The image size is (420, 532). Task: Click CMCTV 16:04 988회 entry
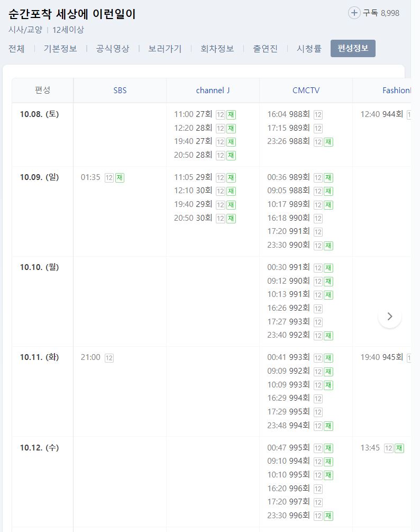click(x=295, y=114)
